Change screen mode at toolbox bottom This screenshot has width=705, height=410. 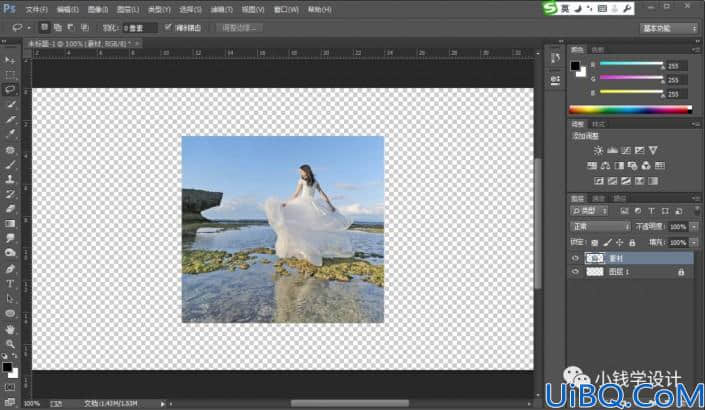[10, 401]
